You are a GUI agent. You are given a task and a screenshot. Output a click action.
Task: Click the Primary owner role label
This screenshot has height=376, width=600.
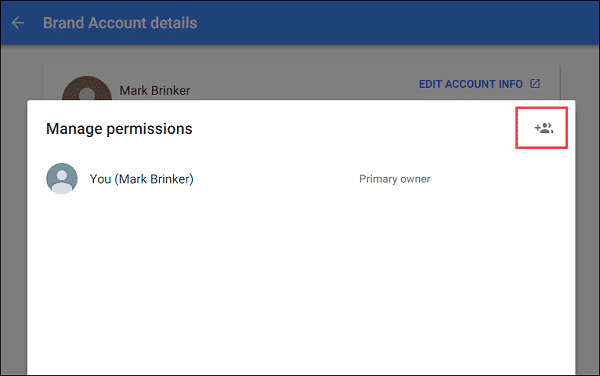pyautogui.click(x=395, y=179)
